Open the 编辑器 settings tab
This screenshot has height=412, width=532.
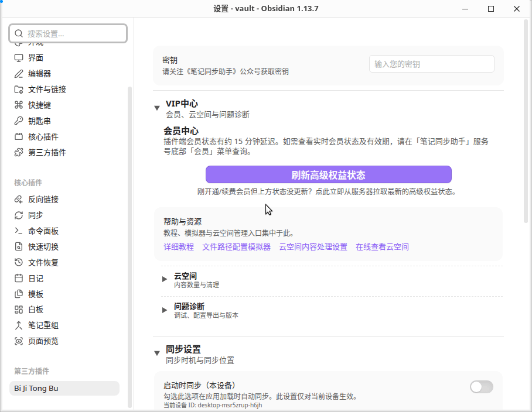(64, 74)
